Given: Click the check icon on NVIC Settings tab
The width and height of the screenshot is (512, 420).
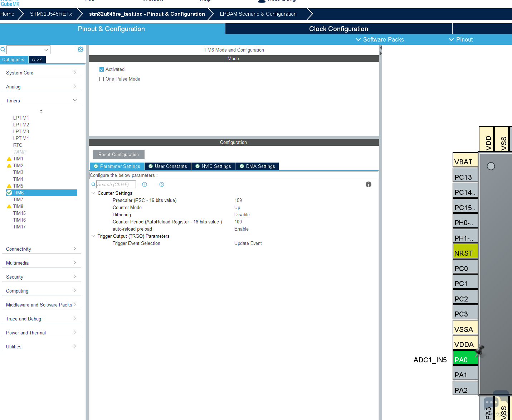Looking at the screenshot, I should (198, 166).
